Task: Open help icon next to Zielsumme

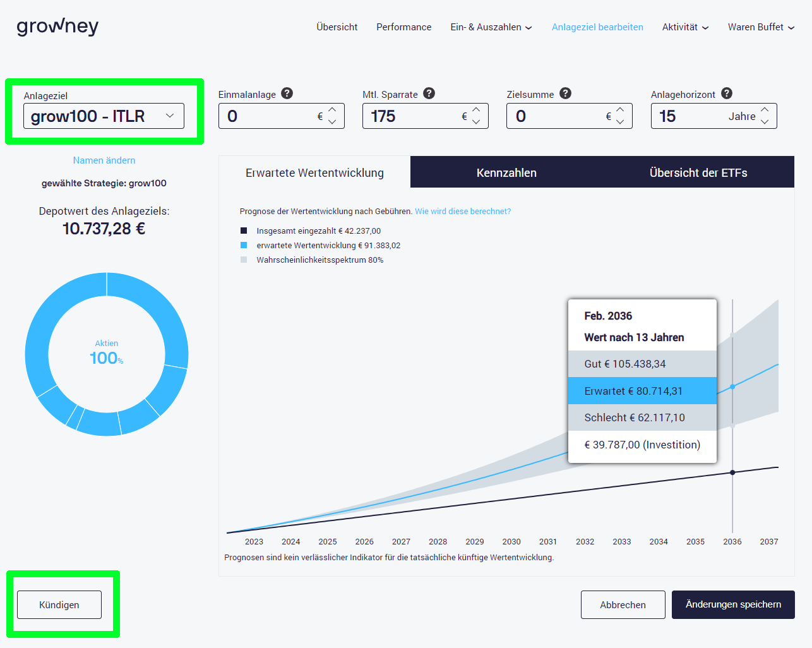Action: (565, 93)
